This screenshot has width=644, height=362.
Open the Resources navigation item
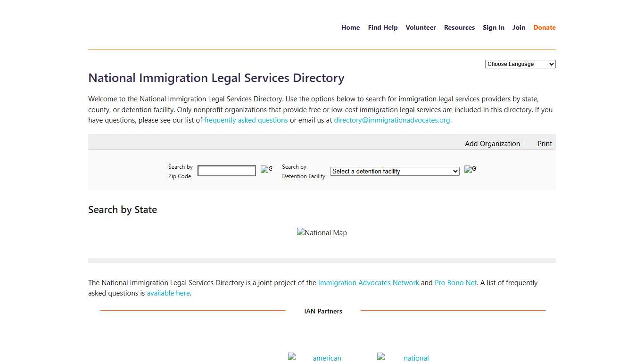point(459,27)
